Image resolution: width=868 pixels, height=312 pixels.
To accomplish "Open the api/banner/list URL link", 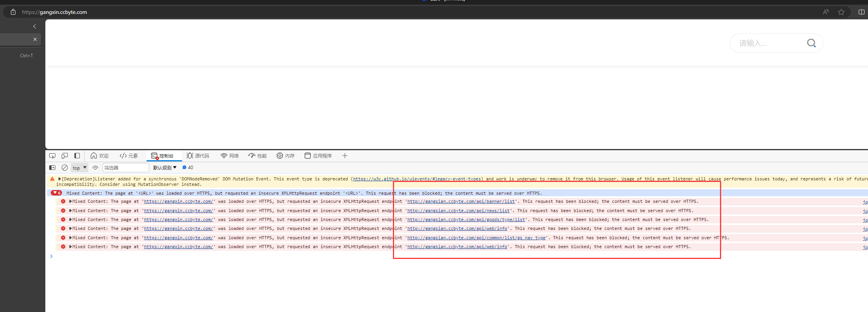I will 461,201.
